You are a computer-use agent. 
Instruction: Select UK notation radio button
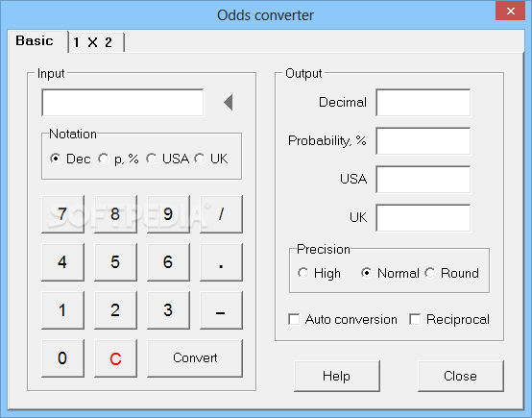click(200, 159)
